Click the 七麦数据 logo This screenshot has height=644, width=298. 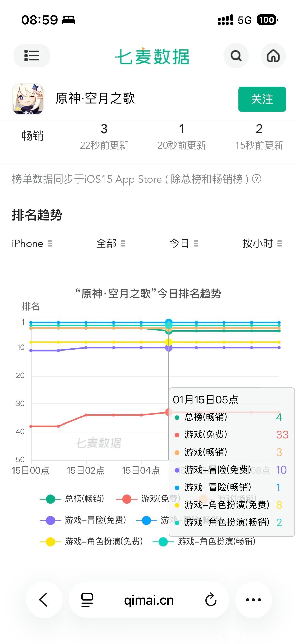(x=152, y=56)
